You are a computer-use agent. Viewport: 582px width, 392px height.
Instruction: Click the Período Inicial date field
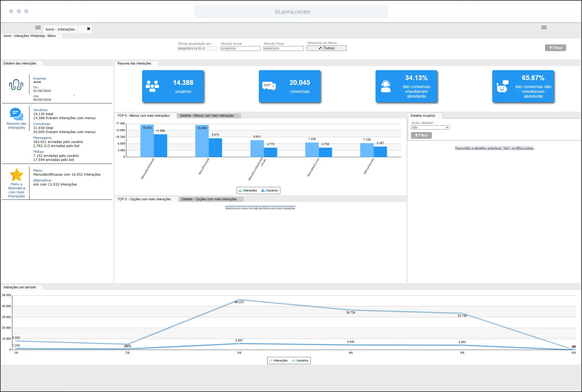click(240, 48)
